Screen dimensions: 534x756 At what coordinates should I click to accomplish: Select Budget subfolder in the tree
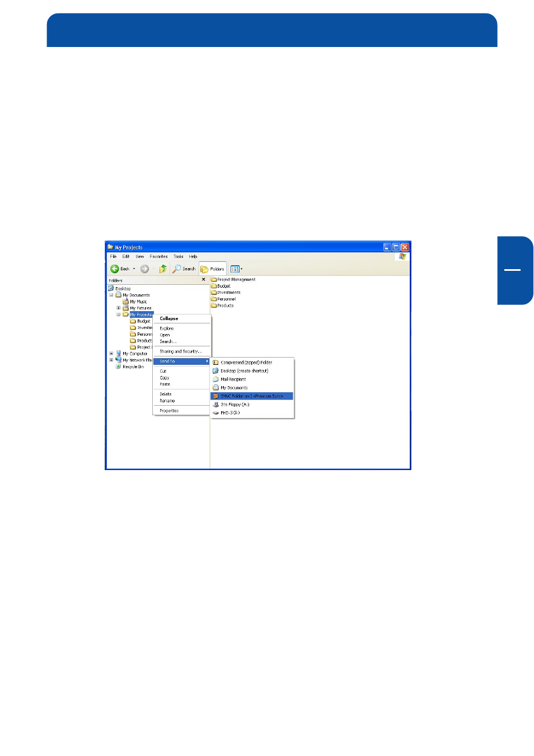[x=143, y=321]
